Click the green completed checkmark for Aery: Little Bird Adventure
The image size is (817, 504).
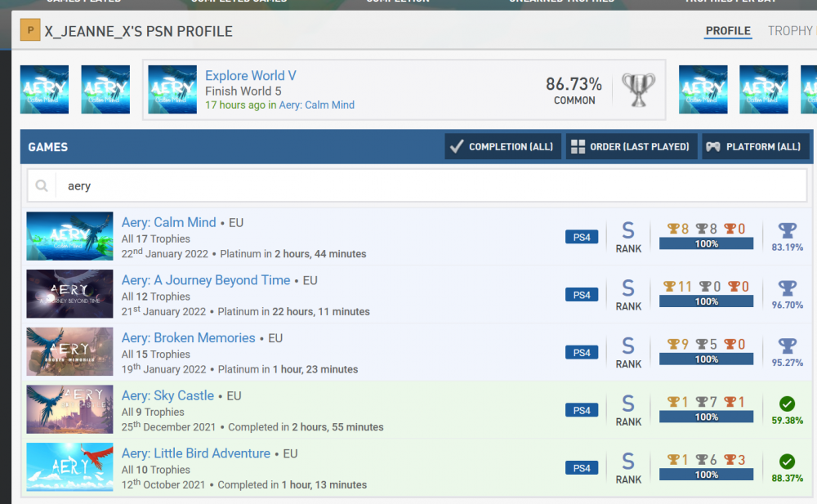(x=787, y=462)
